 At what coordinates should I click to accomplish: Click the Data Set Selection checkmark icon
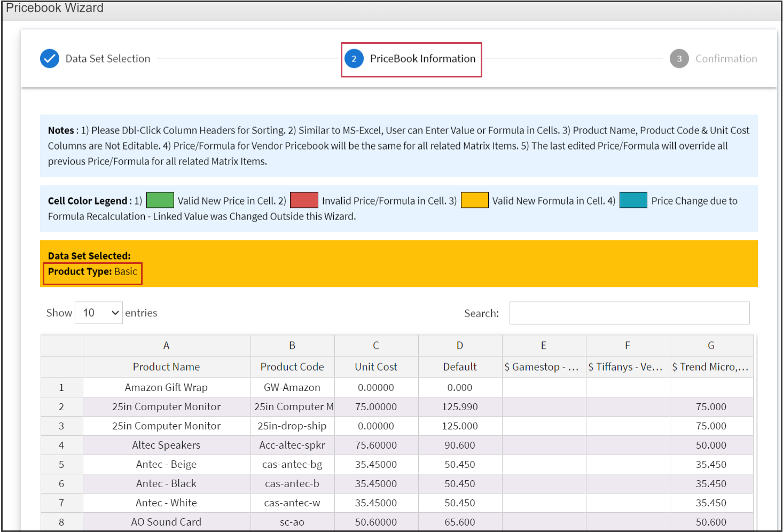(50, 59)
